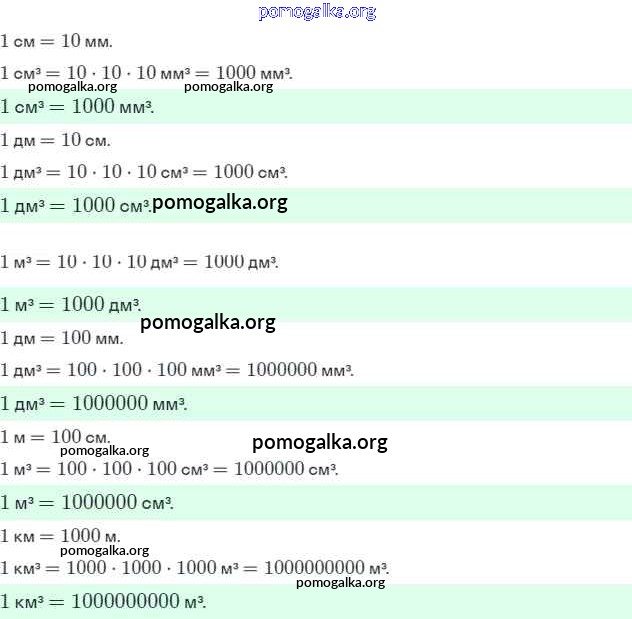Click highlighted result 1 м³ = 1000000 см³
This screenshot has width=632, height=619.
point(87,502)
